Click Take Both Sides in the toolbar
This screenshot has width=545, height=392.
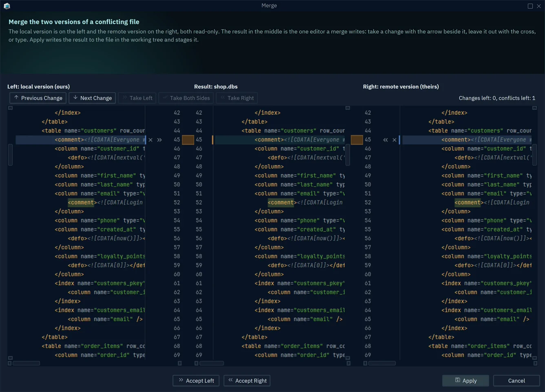point(186,98)
